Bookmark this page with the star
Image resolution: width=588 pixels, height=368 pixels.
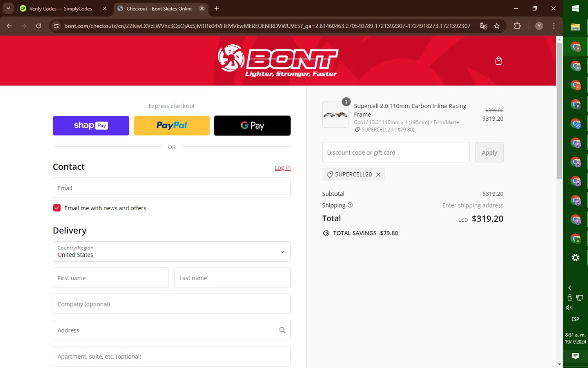(x=497, y=26)
